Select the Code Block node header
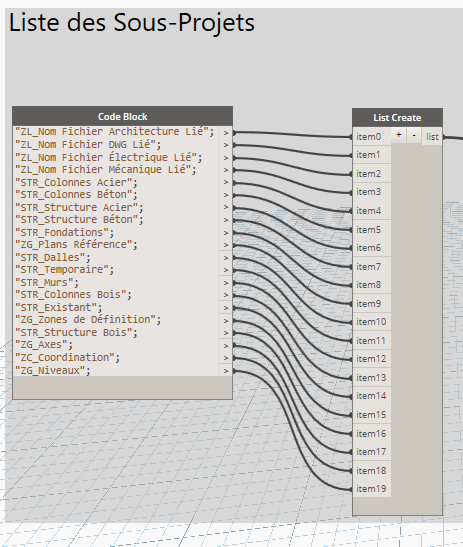 pos(122,117)
